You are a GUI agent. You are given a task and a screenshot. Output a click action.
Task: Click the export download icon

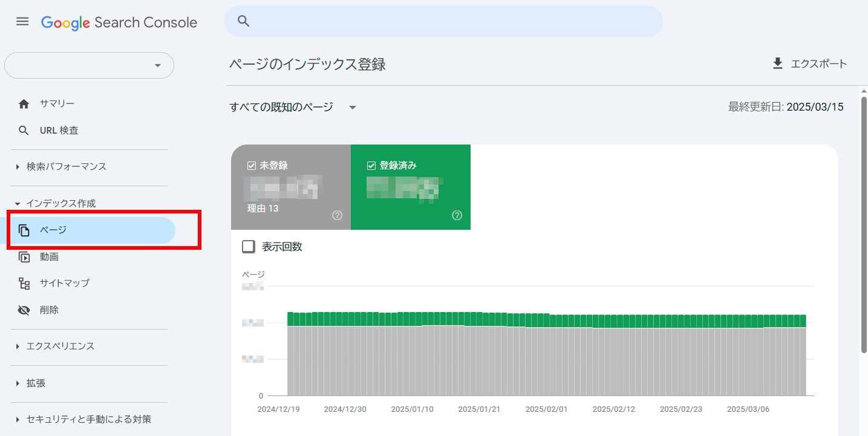pos(778,63)
